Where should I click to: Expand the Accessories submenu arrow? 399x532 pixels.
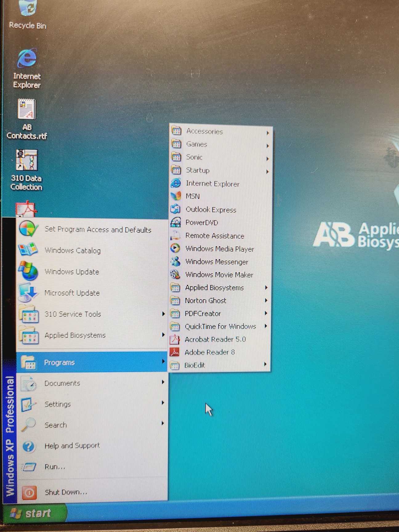click(x=268, y=133)
